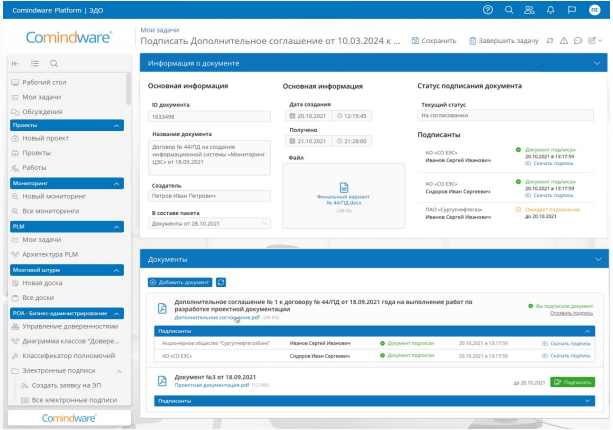
Task: Collapse the sidebar with the arrow icon
Action: click(x=15, y=62)
